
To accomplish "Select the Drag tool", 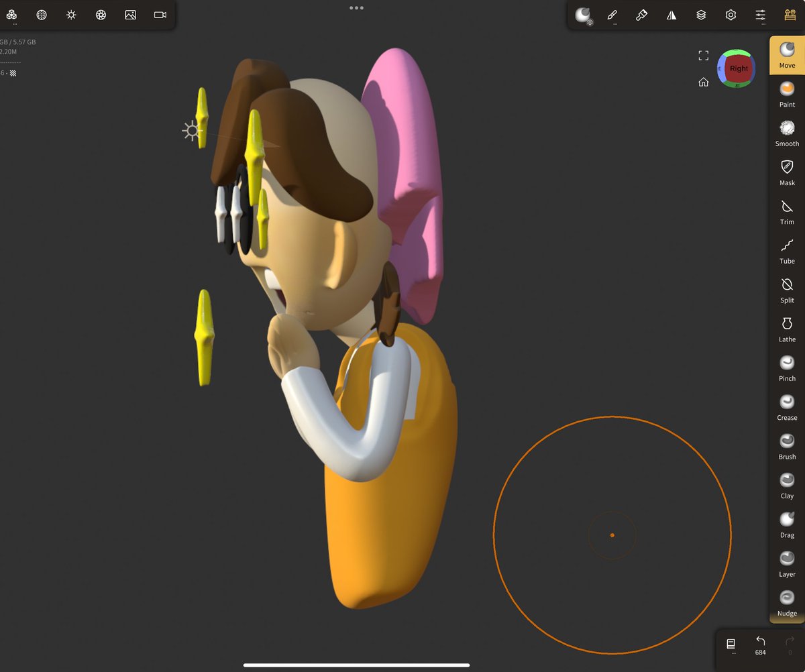I will click(x=787, y=524).
